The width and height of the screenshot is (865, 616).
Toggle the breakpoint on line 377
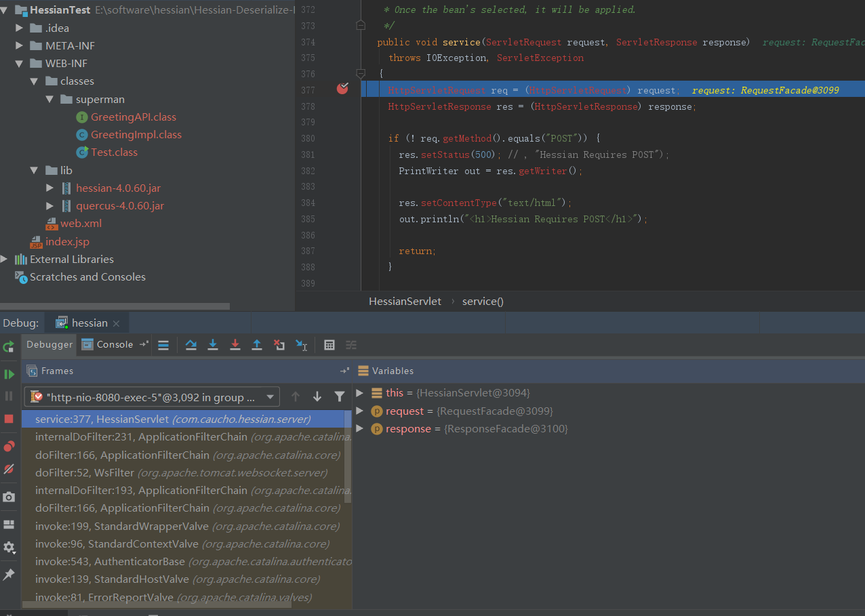tap(342, 89)
